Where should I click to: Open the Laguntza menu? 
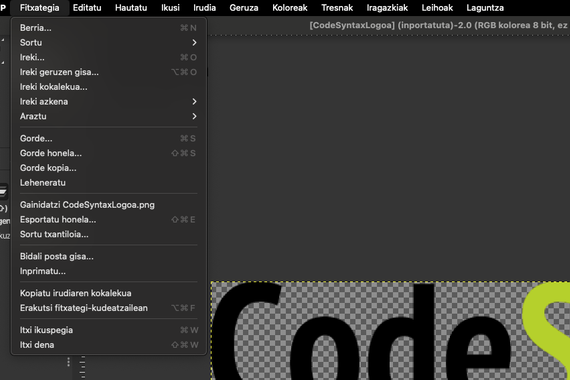485,8
